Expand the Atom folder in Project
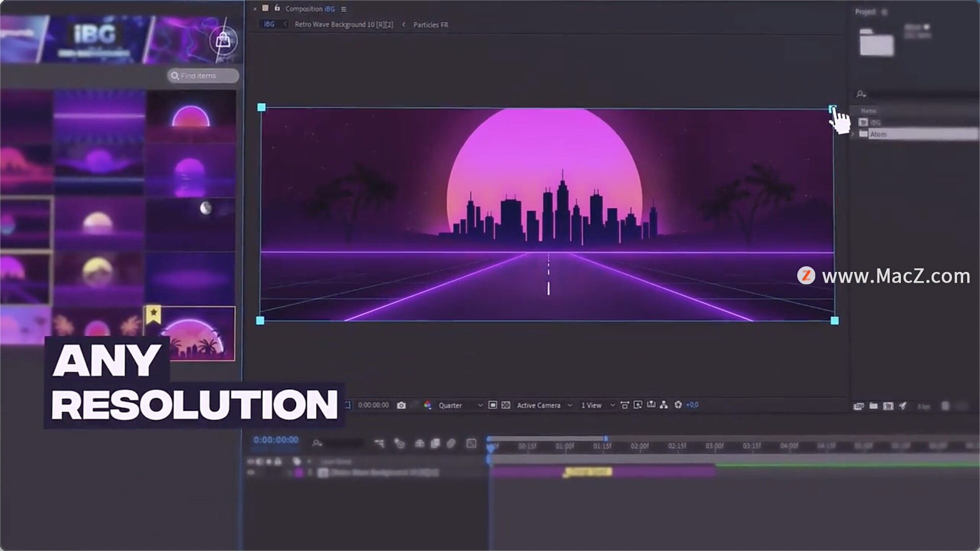This screenshot has height=551, width=980. click(x=853, y=134)
